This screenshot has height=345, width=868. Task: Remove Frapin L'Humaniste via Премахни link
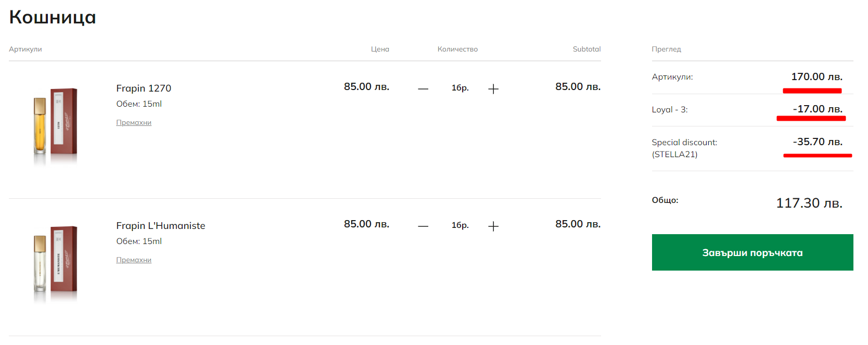point(134,260)
